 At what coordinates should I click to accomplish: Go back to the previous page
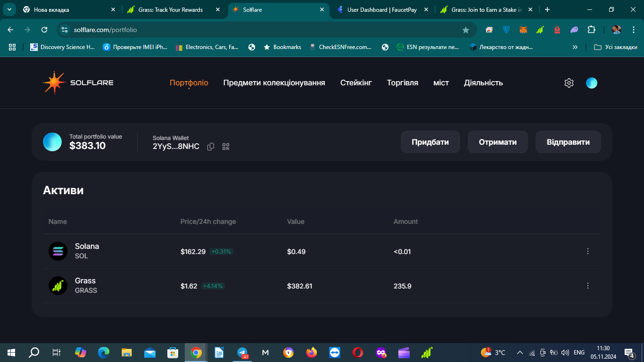tap(10, 30)
